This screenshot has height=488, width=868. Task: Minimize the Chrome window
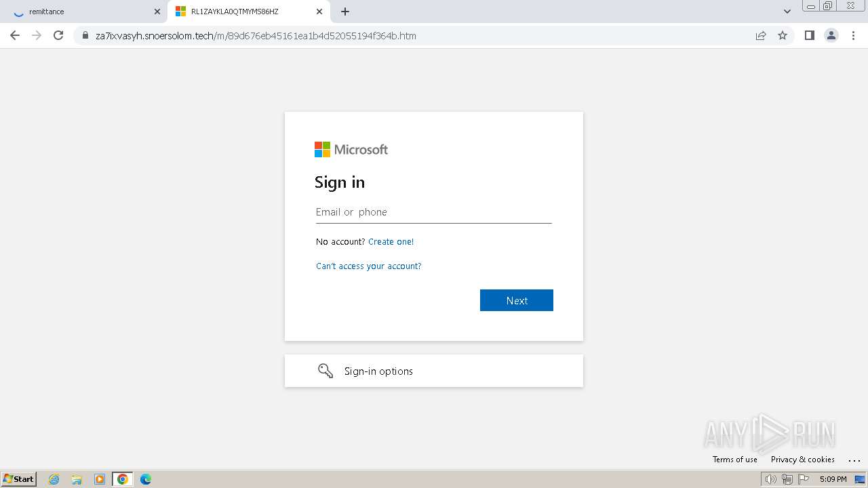(810, 5)
